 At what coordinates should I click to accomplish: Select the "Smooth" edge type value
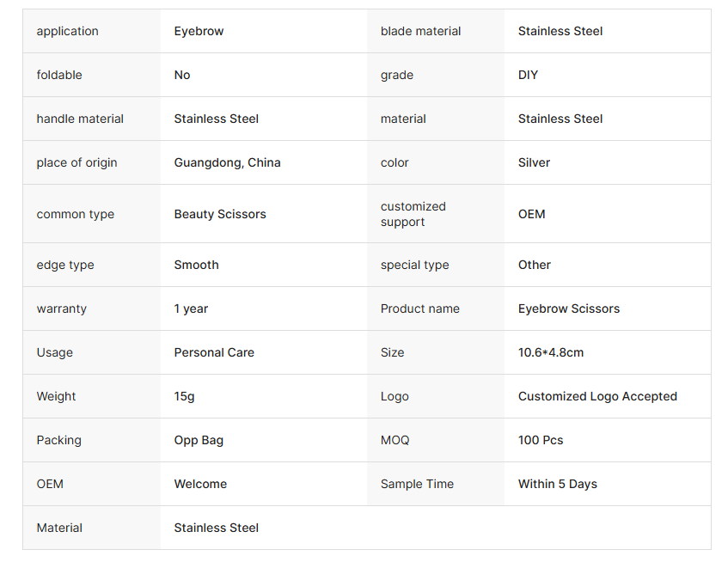tap(196, 265)
